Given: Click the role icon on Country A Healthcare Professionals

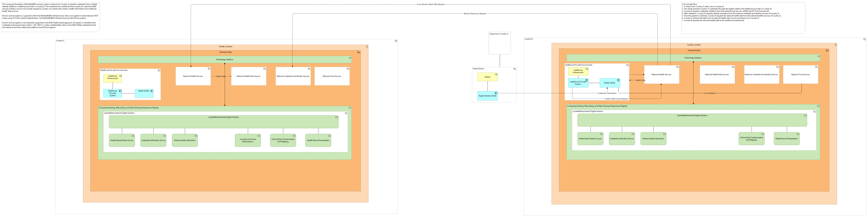Looking at the screenshot, I should point(120,76).
